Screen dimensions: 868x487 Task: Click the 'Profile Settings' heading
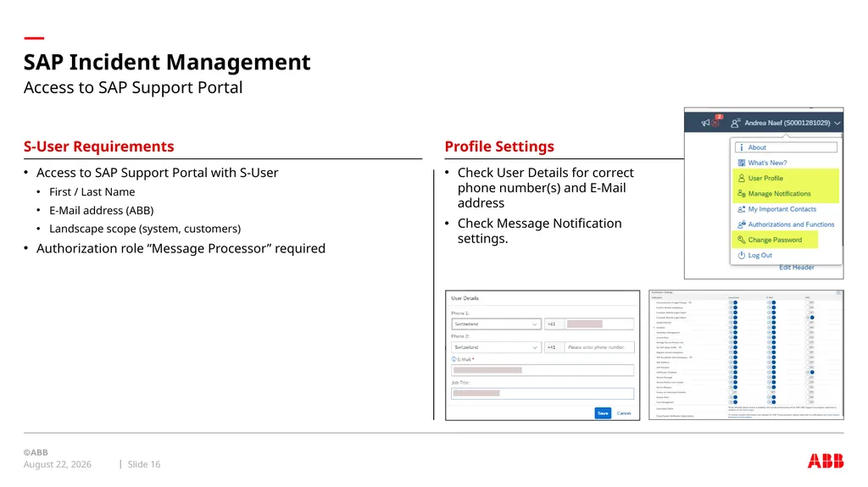coord(499,146)
